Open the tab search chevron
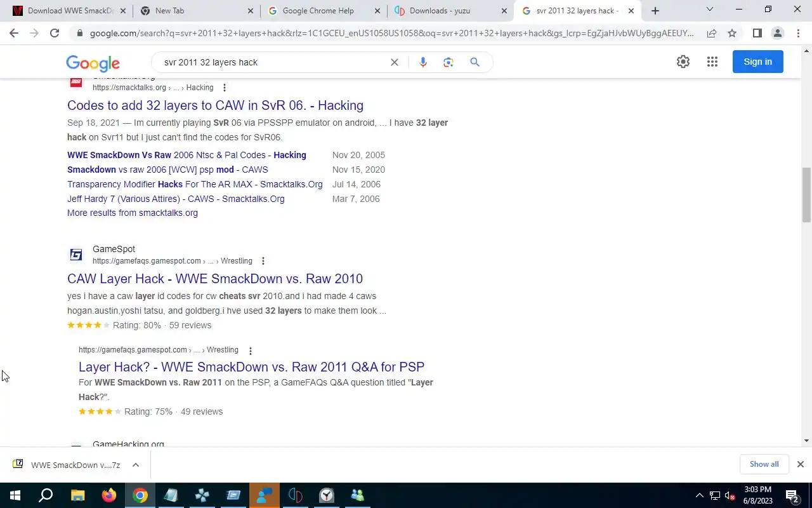 [x=710, y=10]
